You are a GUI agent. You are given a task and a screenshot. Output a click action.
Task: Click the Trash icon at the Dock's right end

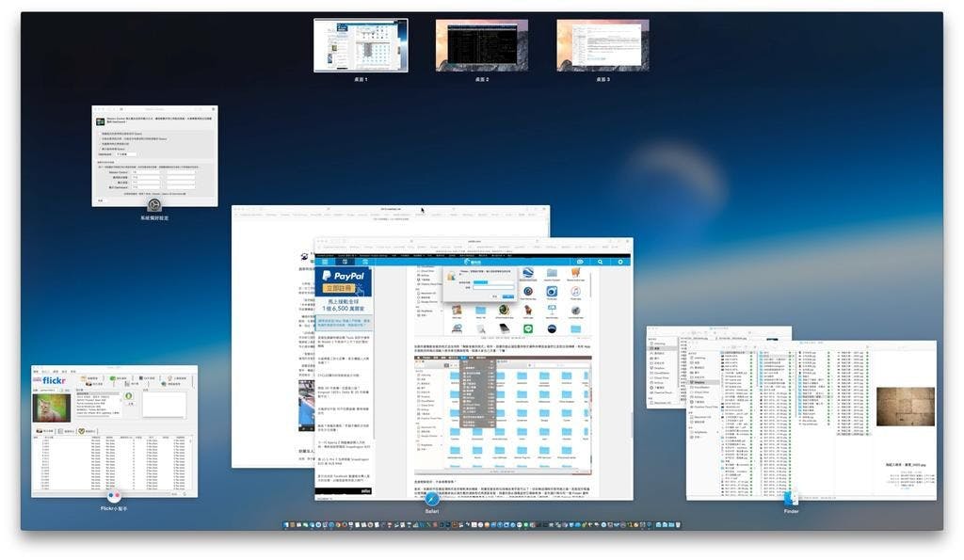pos(678,525)
